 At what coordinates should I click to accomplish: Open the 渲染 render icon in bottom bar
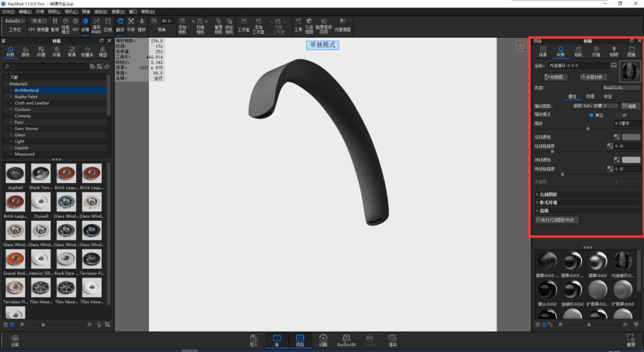(392, 340)
